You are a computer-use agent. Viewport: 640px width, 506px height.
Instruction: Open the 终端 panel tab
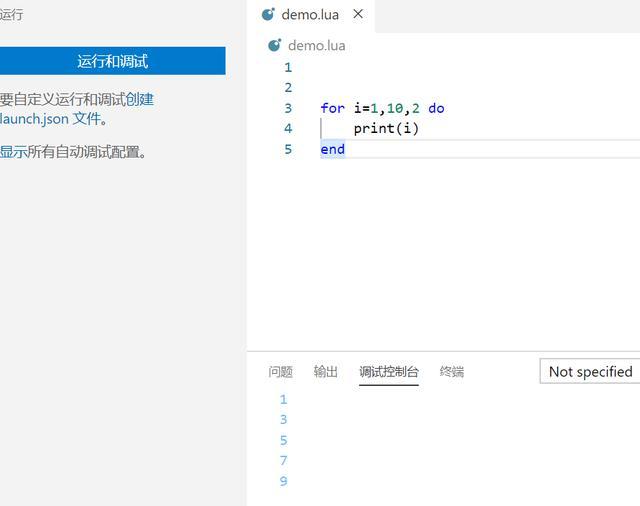(451, 372)
